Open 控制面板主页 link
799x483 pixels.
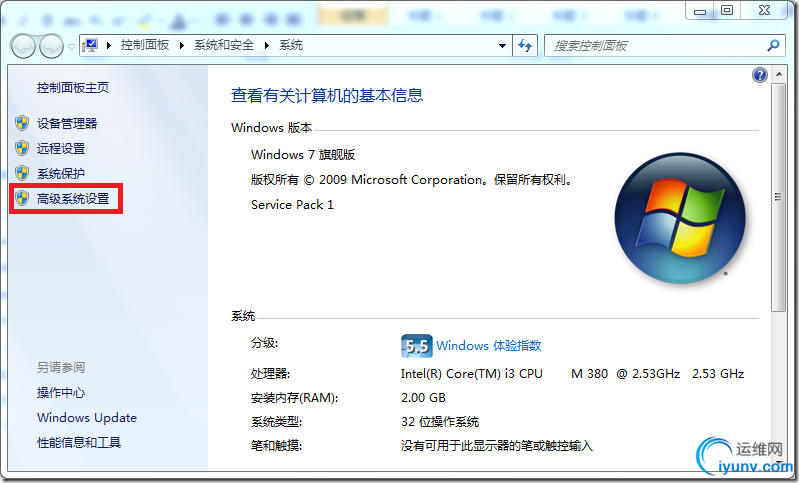tap(73, 88)
